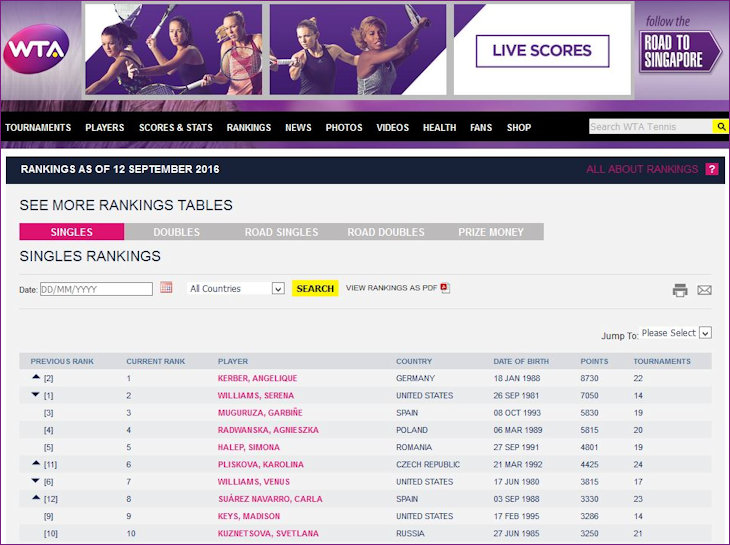Click the WTA logo
The image size is (730, 545).
pos(35,48)
